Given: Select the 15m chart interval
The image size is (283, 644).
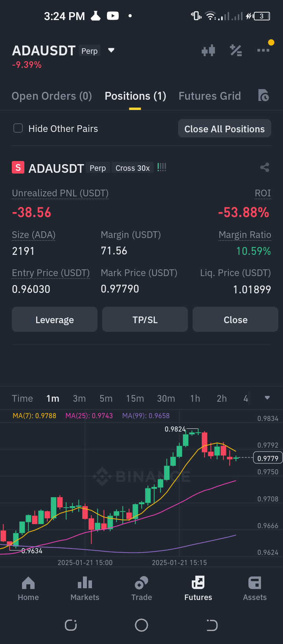Looking at the screenshot, I should click(x=135, y=399).
